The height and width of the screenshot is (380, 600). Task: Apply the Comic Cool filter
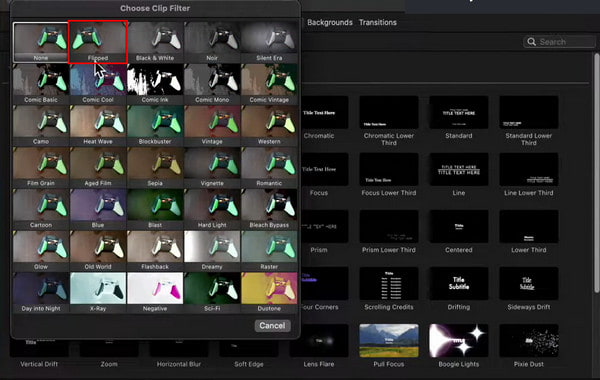[x=98, y=84]
